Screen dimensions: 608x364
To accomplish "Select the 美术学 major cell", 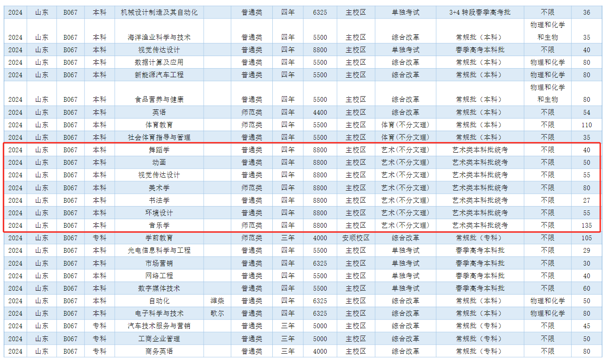I will click(159, 188).
